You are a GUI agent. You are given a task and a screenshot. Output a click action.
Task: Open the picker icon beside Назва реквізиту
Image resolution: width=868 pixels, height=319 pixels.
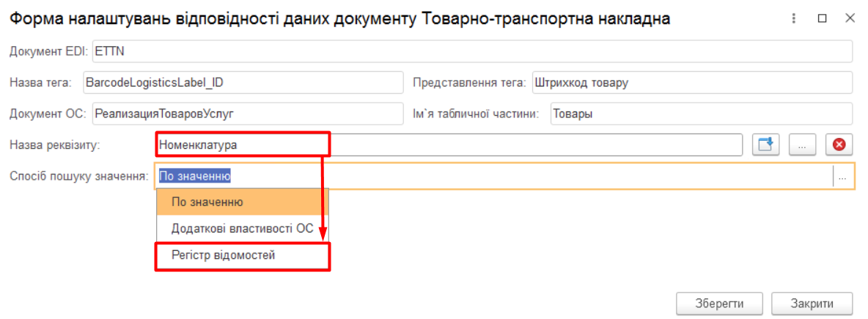(x=766, y=145)
